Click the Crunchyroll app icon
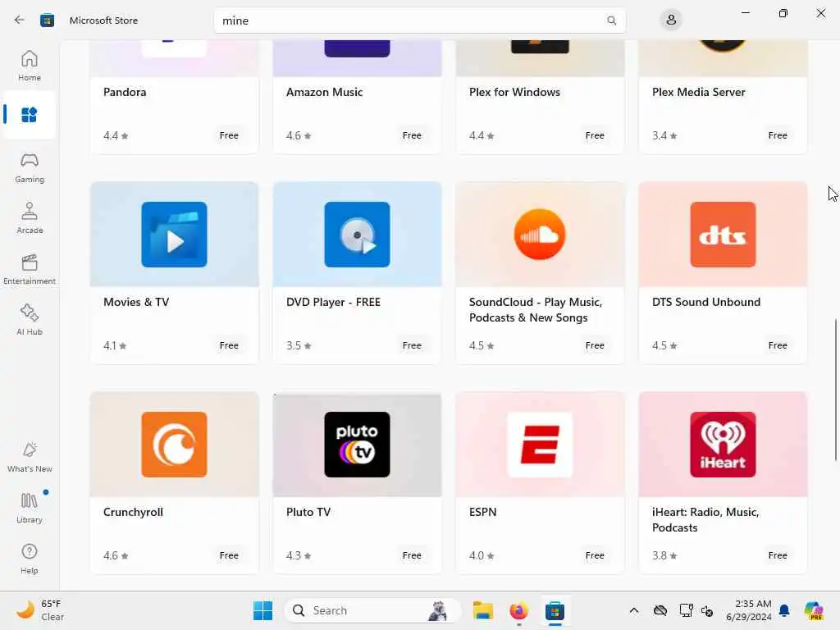 coord(174,444)
